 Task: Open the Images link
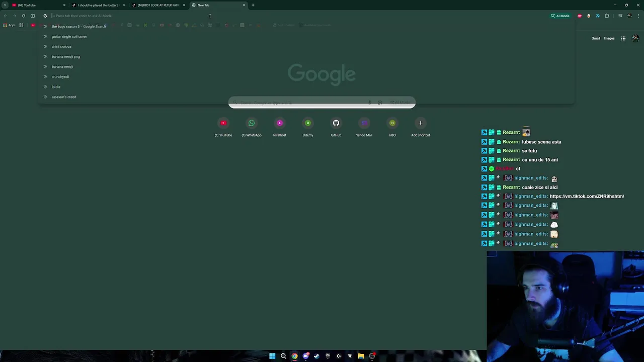(x=609, y=38)
